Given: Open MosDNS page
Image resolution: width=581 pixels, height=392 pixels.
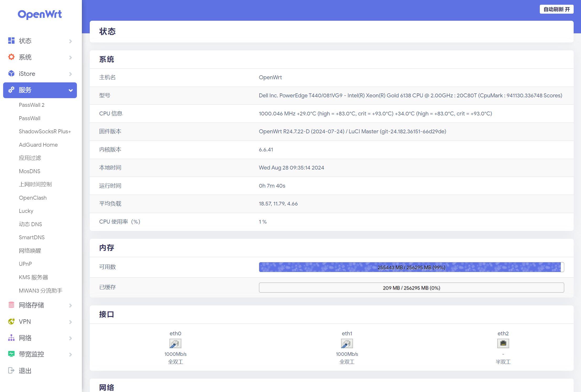Looking at the screenshot, I should (30, 171).
